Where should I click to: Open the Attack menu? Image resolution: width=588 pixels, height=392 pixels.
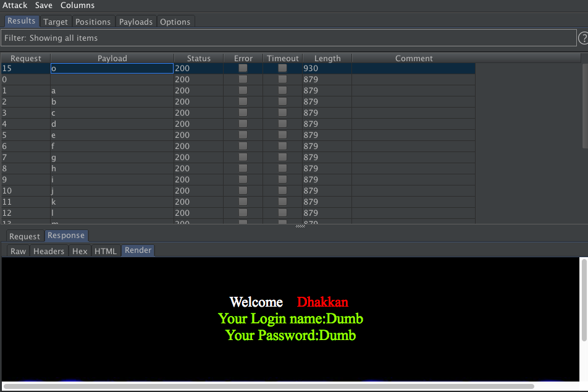(15, 6)
